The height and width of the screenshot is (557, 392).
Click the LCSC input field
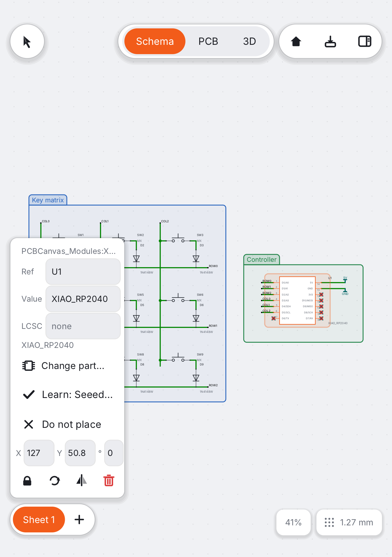[x=83, y=326]
